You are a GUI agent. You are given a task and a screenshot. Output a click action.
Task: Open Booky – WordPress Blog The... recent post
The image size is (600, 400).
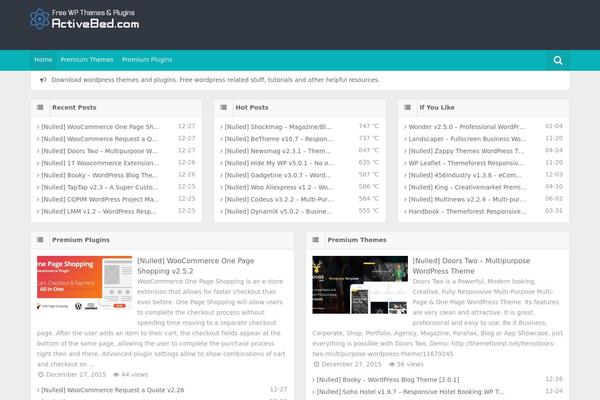[x=99, y=175]
